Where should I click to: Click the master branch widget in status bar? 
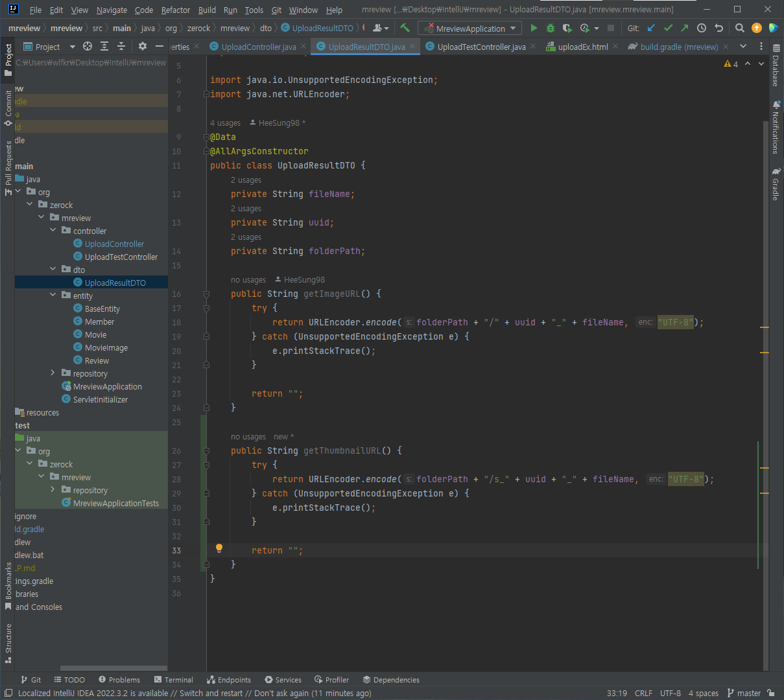(744, 693)
